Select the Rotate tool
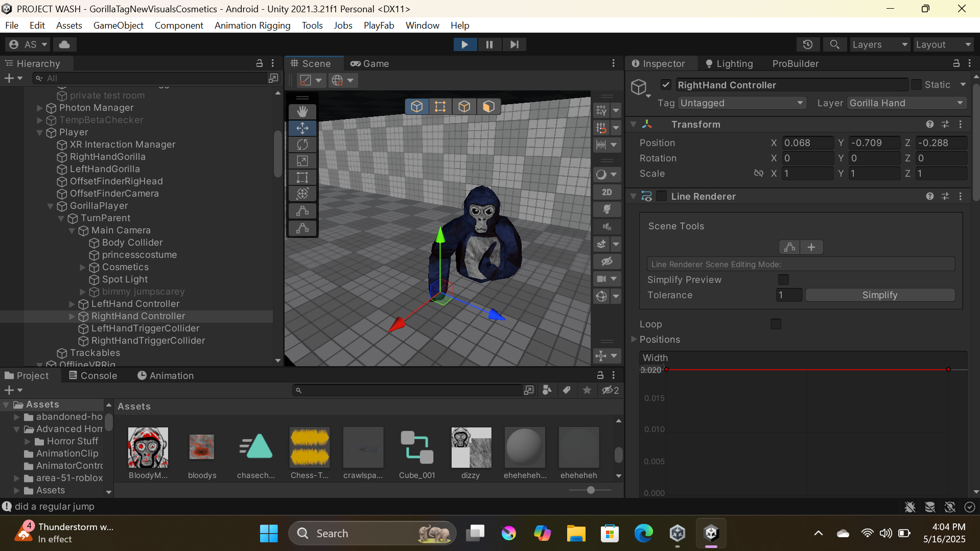Image resolution: width=980 pixels, height=551 pixels. [302, 145]
